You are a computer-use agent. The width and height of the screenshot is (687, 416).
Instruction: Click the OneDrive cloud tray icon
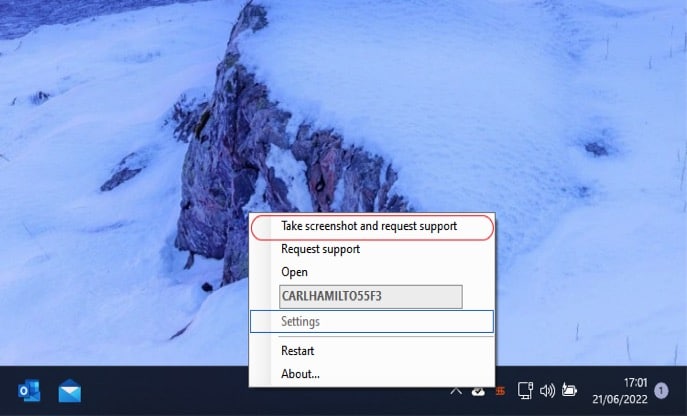pyautogui.click(x=479, y=391)
